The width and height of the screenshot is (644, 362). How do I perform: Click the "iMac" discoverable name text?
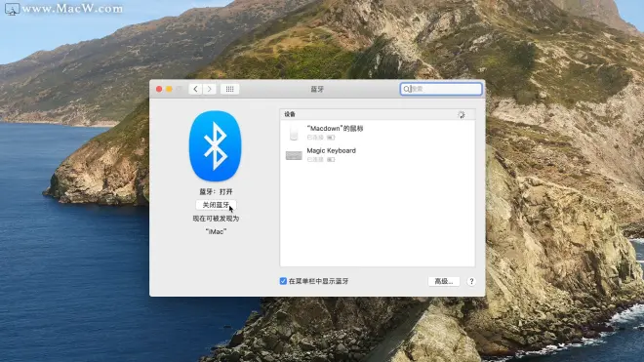216,232
